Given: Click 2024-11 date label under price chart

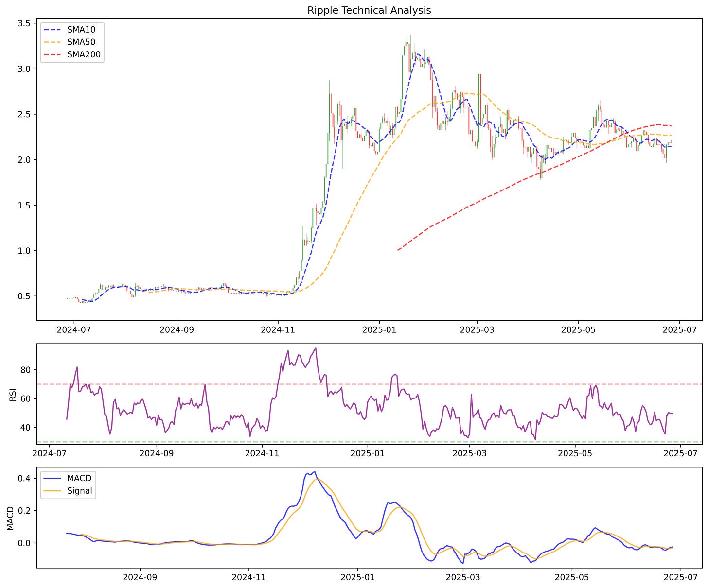Looking at the screenshot, I should point(278,330).
